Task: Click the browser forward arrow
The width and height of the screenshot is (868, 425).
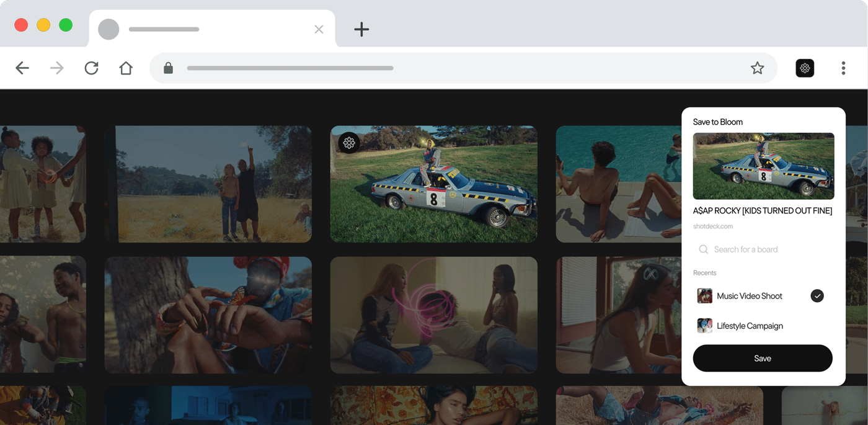Action: tap(57, 68)
